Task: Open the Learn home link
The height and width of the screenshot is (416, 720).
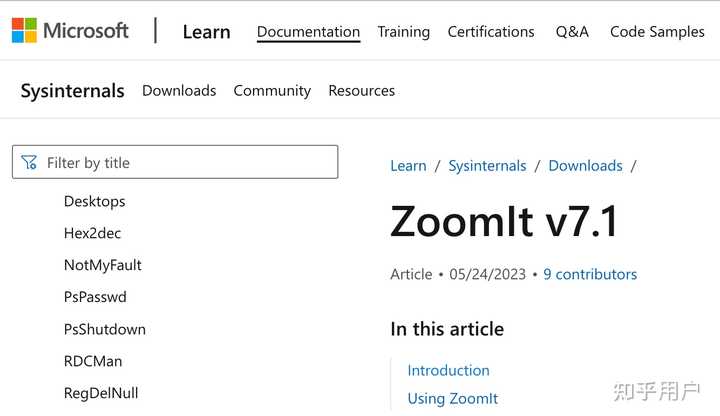Action: click(x=206, y=31)
